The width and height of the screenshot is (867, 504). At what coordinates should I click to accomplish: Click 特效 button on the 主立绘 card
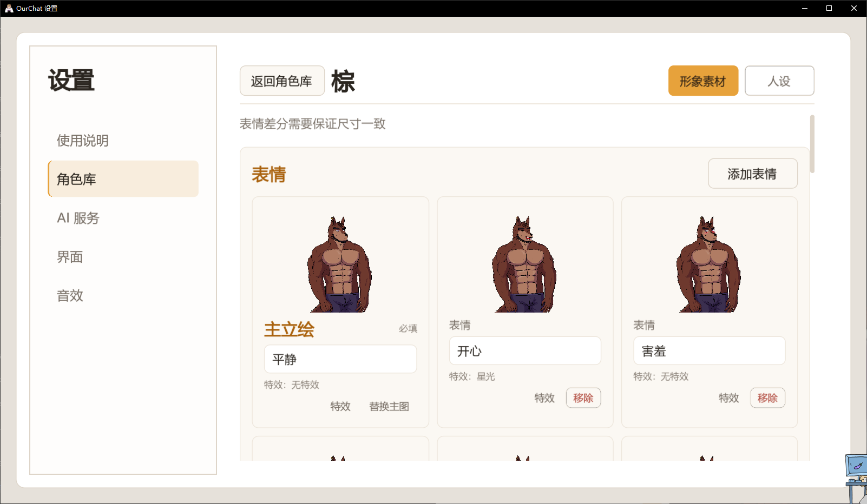(x=340, y=406)
